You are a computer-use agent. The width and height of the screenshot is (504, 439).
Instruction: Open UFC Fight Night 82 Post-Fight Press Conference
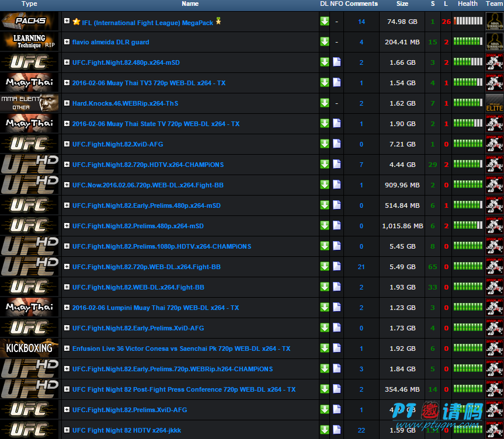pyautogui.click(x=184, y=389)
